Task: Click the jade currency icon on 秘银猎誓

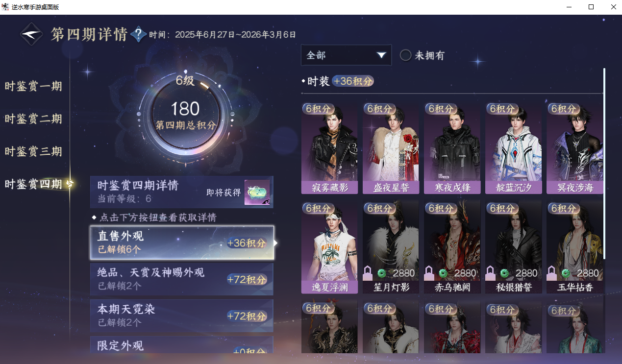Action: click(504, 273)
